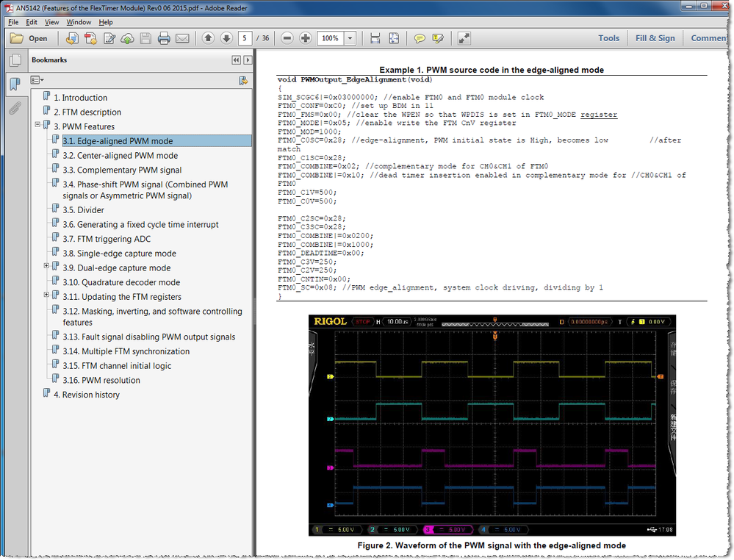Image resolution: width=734 pixels, height=560 pixels.
Task: Open the Window menu
Action: (x=79, y=22)
